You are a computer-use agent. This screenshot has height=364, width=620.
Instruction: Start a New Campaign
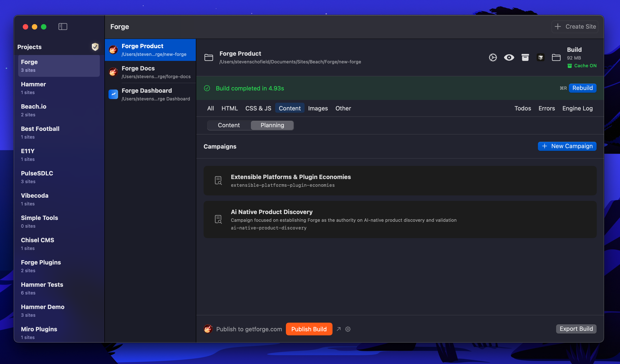(x=567, y=146)
